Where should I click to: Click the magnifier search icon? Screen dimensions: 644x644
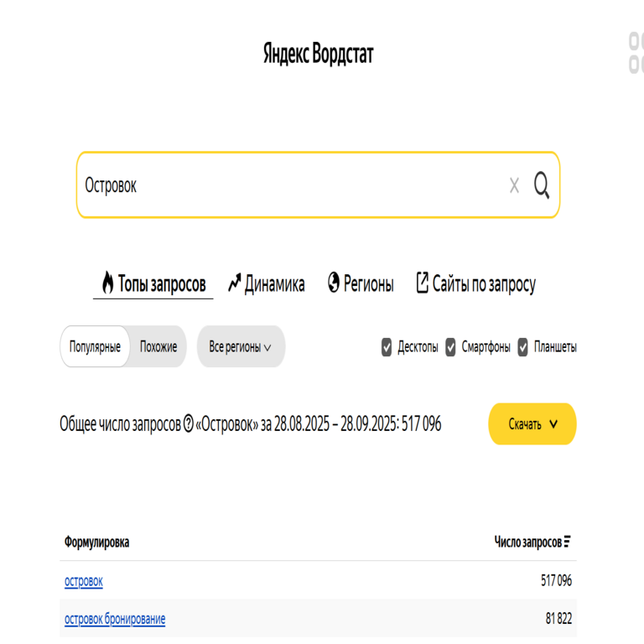pyautogui.click(x=542, y=185)
